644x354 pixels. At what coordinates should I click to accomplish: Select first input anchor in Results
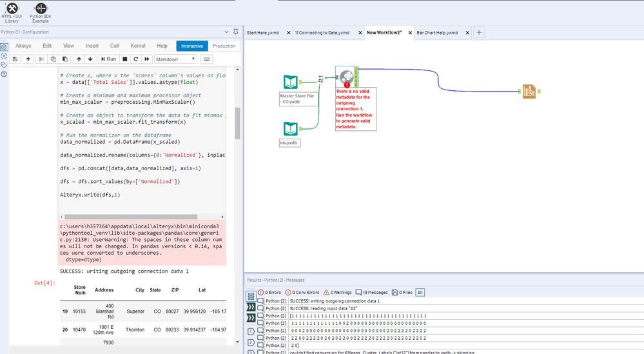tap(251, 307)
